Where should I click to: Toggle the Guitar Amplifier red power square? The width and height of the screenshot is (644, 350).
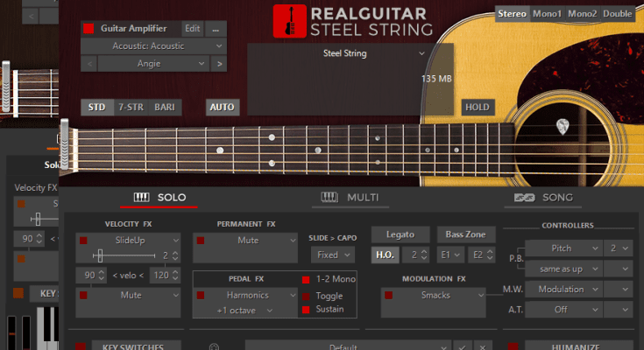pyautogui.click(x=88, y=29)
